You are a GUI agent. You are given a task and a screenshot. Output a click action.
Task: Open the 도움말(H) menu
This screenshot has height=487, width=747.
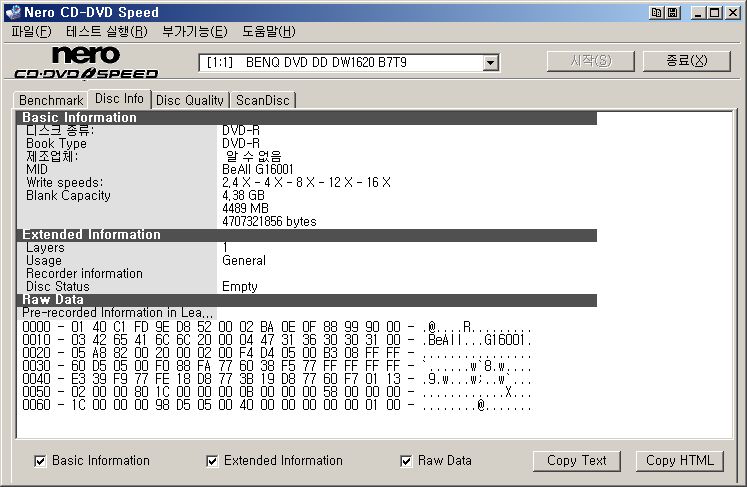click(x=269, y=31)
